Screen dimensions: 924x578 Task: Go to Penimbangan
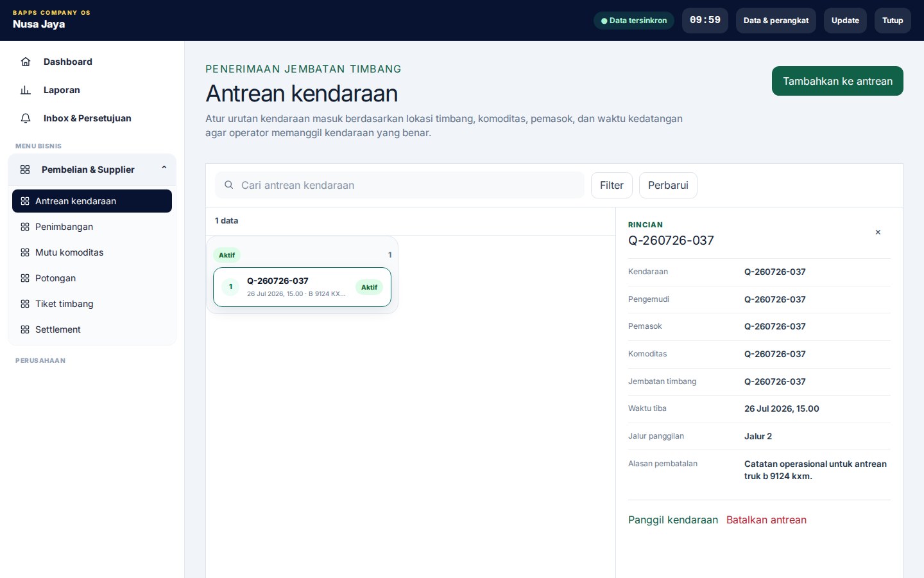pyautogui.click(x=92, y=227)
